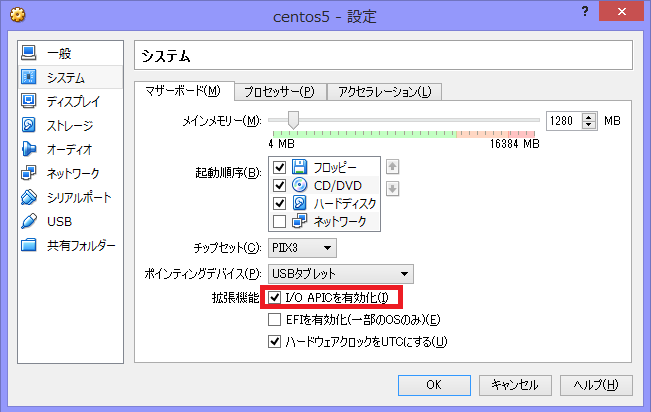The width and height of the screenshot is (651, 412).
Task: Click the memory value field 1280
Action: [x=564, y=121]
